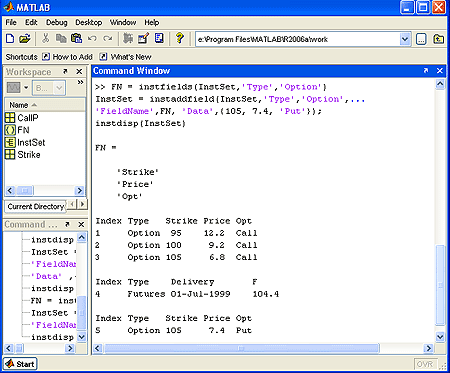Viewport: 450px width, 373px height.
Task: Click the Command Window vertical scrollbar thumb
Action: pos(440,285)
